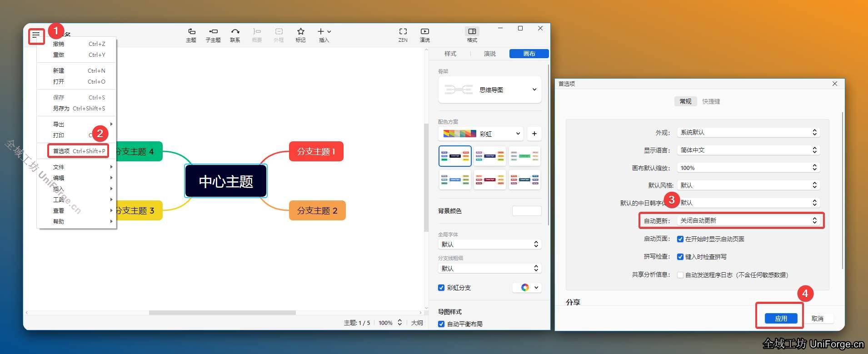Open the 画布默认缩放 zoom dropdown

click(x=748, y=168)
